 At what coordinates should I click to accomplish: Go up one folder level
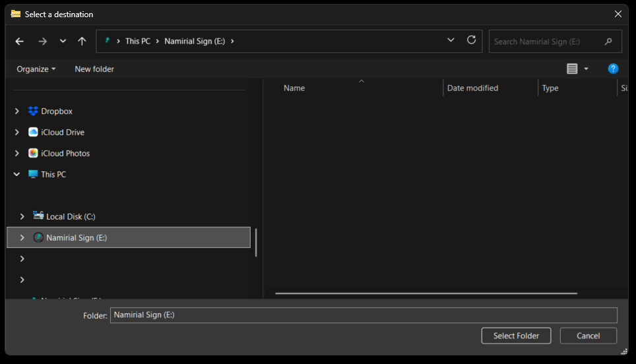pyautogui.click(x=82, y=41)
